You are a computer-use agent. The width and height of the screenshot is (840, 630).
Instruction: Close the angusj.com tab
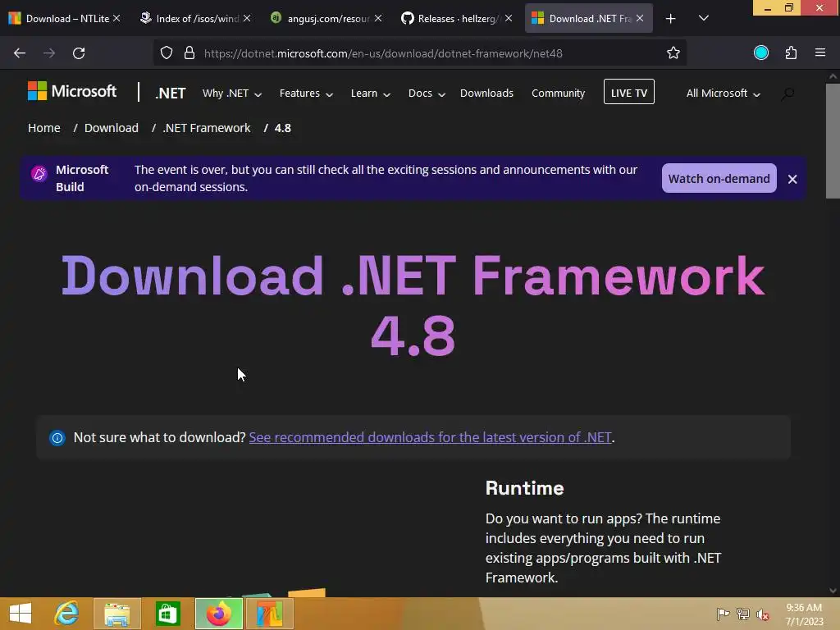coord(377,18)
